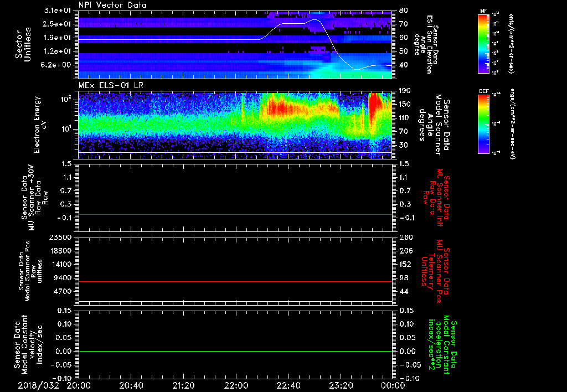Click the green line in velocity panel

tap(235, 351)
